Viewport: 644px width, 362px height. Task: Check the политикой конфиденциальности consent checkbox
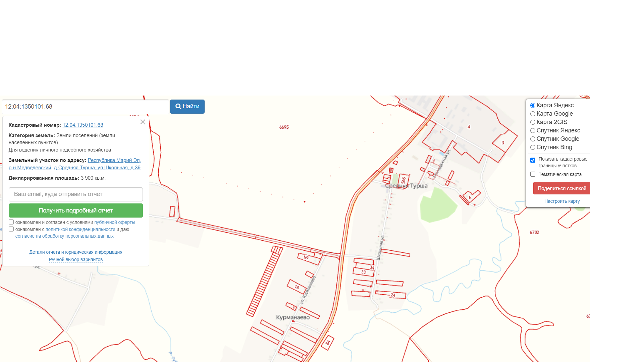tap(11, 229)
